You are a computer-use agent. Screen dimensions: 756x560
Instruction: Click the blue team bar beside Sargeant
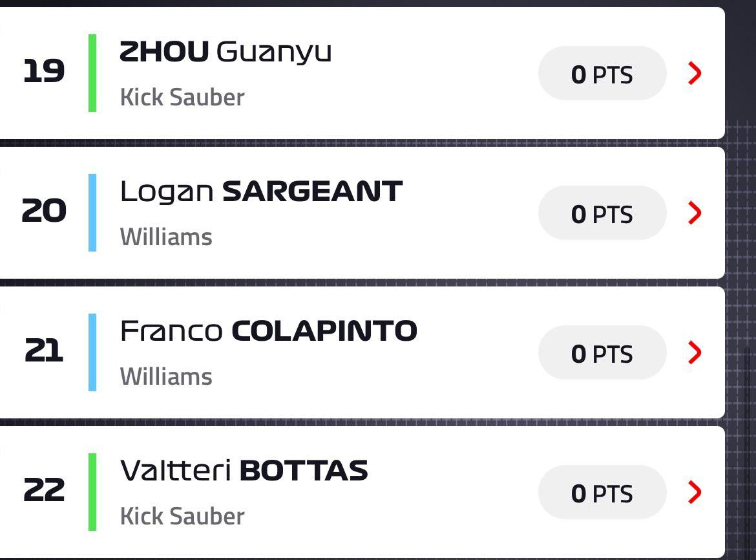[92, 213]
